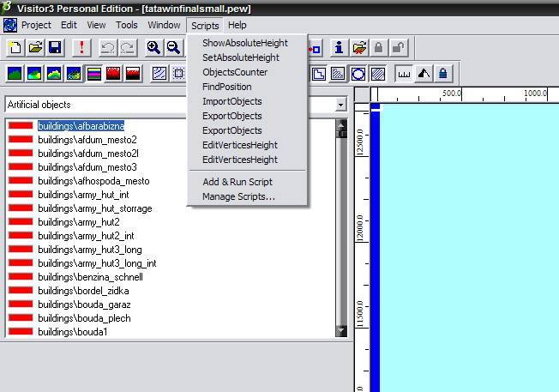Image resolution: width=559 pixels, height=392 pixels.
Task: Open Manage Scripts… entry
Action: (238, 197)
